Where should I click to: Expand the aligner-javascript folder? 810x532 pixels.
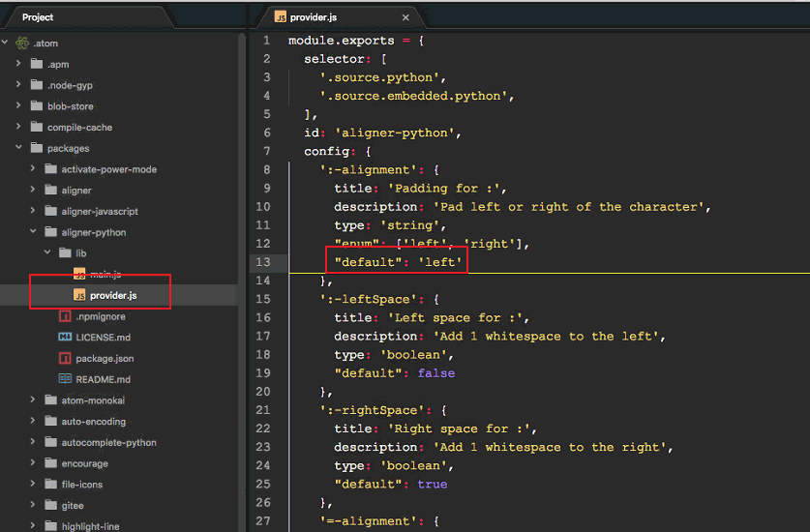point(33,211)
